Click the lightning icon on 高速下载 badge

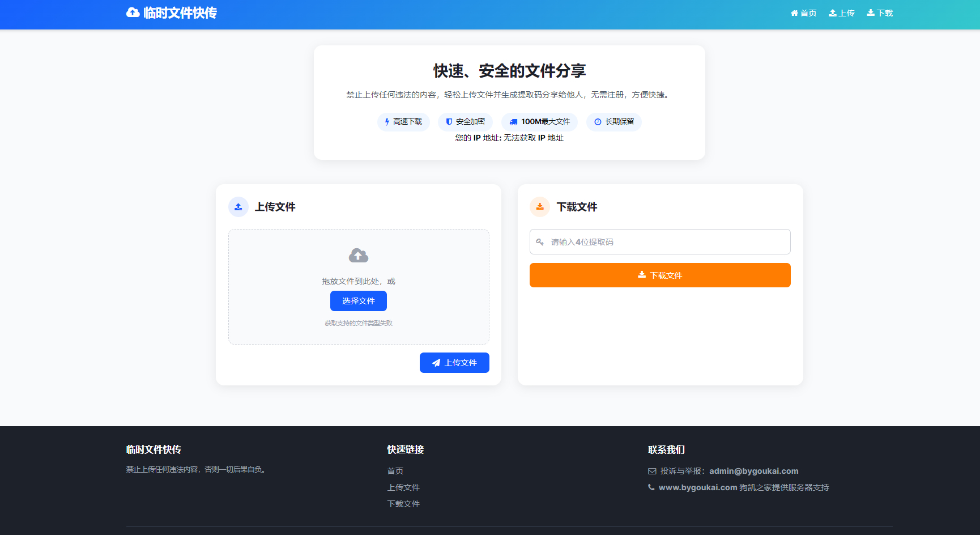(x=387, y=122)
